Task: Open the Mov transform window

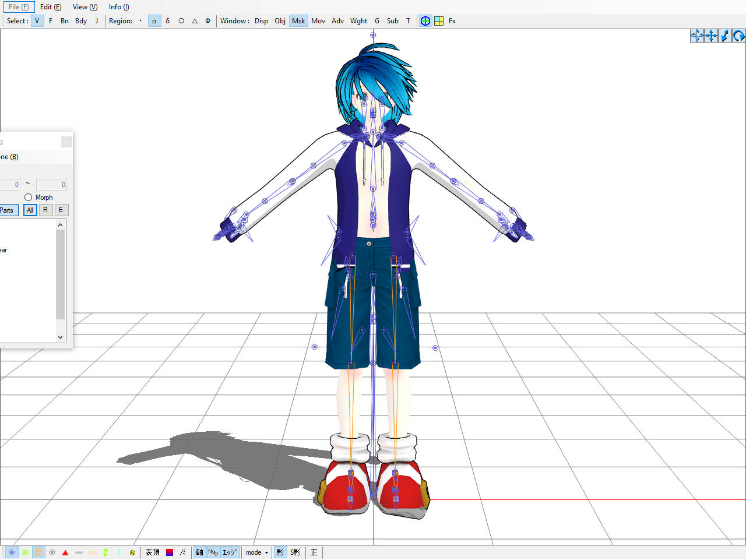Action: point(318,21)
